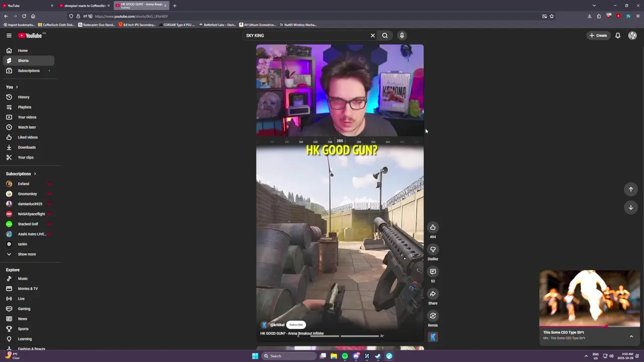Switch to the ohnepixel reacts tab
Viewport: 644px width, 362px height.
[x=84, y=6]
